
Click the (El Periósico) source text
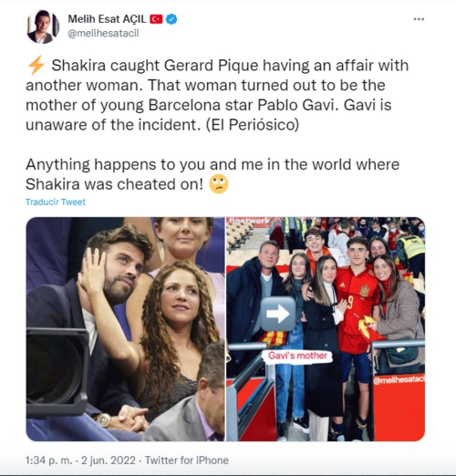(x=253, y=125)
